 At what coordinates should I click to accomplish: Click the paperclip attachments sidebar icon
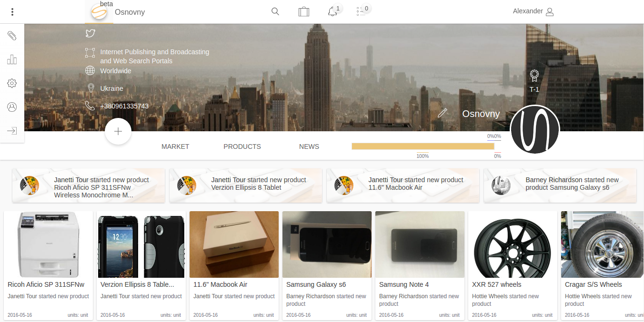(12, 36)
